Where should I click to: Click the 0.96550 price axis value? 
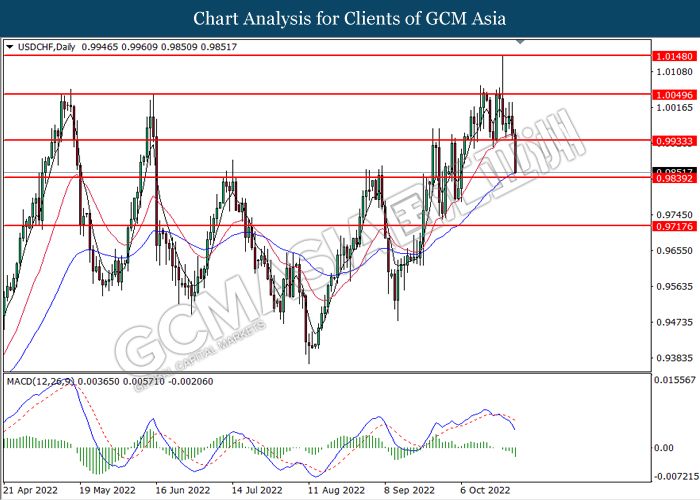[x=675, y=251]
